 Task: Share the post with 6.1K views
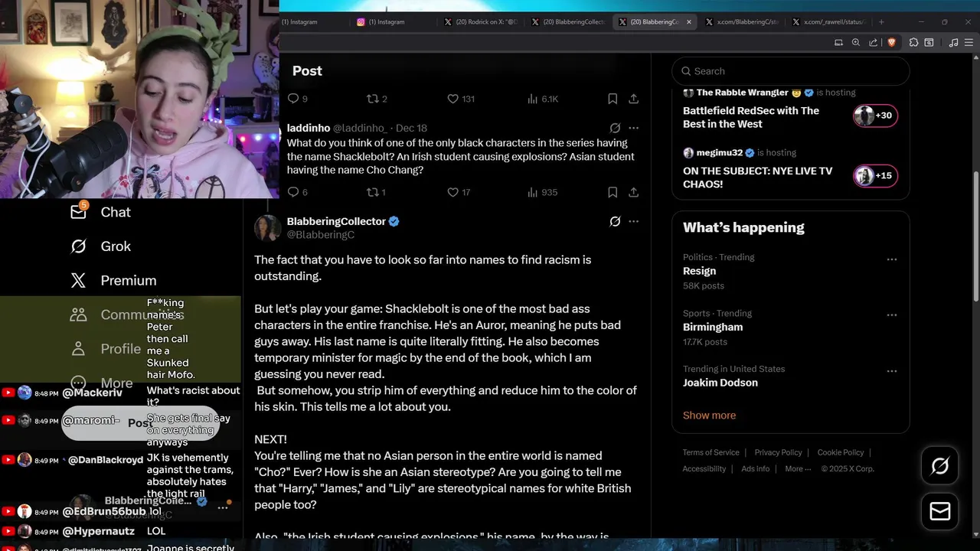634,99
